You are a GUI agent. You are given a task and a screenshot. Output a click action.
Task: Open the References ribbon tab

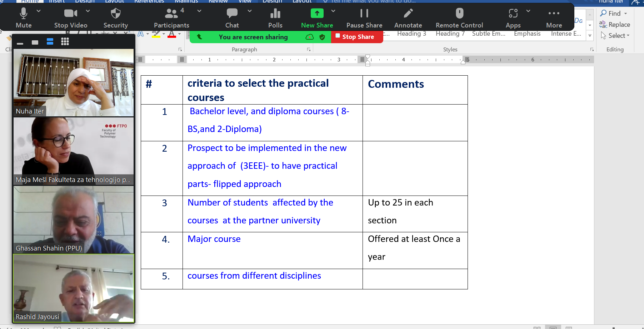[149, 1]
